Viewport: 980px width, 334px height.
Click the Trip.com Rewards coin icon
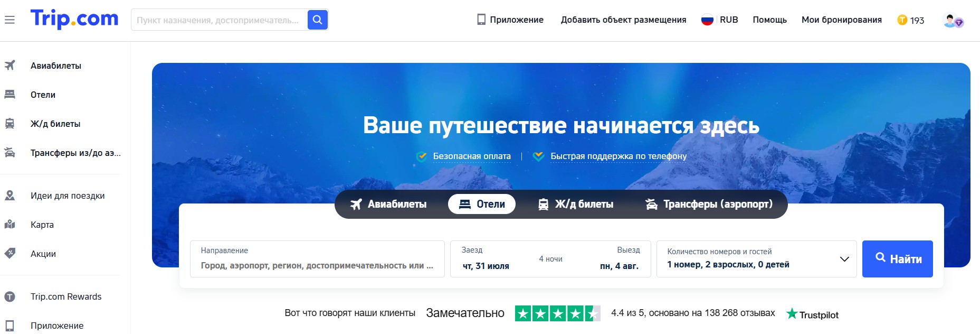click(10, 296)
